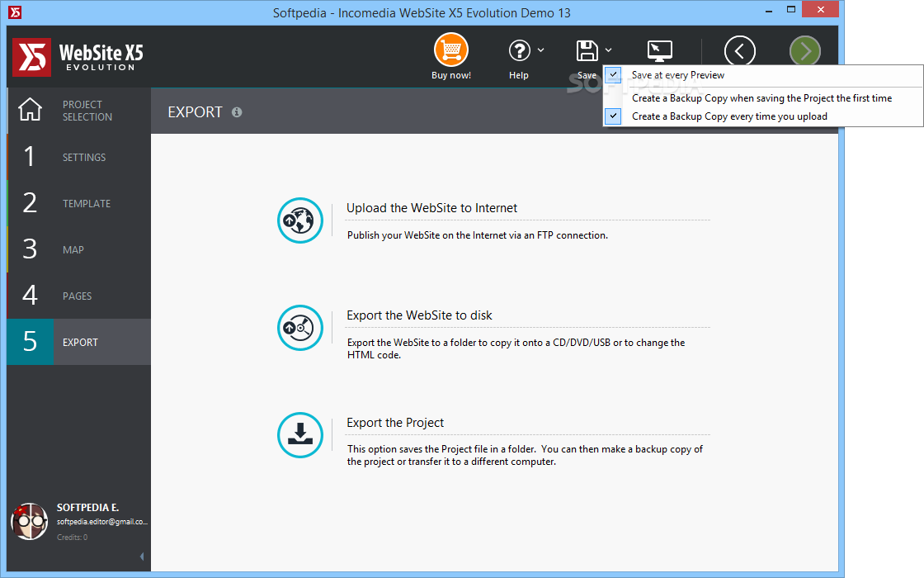
Task: Click the 'This option saves the Project file' description
Action: click(525, 455)
